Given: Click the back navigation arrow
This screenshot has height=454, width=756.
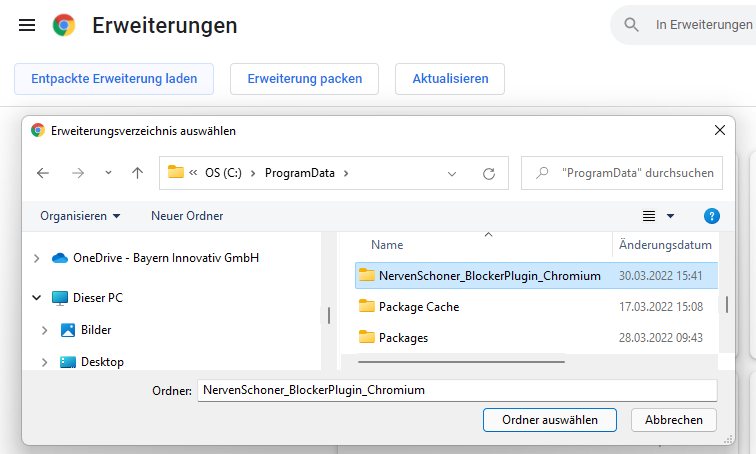Looking at the screenshot, I should point(43,173).
